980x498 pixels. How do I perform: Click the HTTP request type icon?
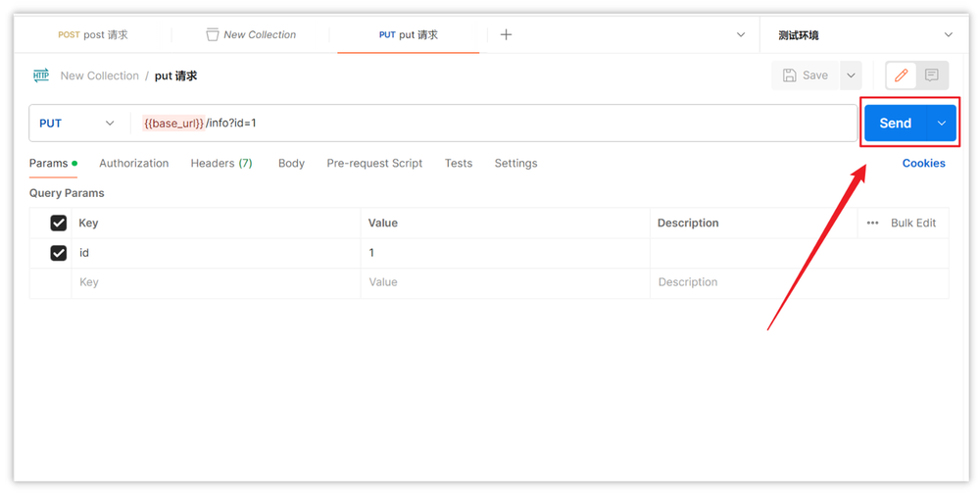(41, 75)
